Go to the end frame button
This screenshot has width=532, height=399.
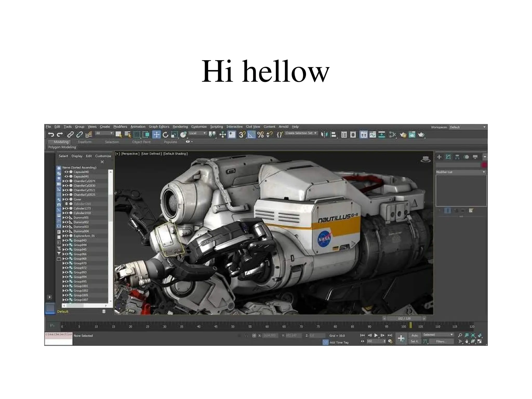(390, 335)
